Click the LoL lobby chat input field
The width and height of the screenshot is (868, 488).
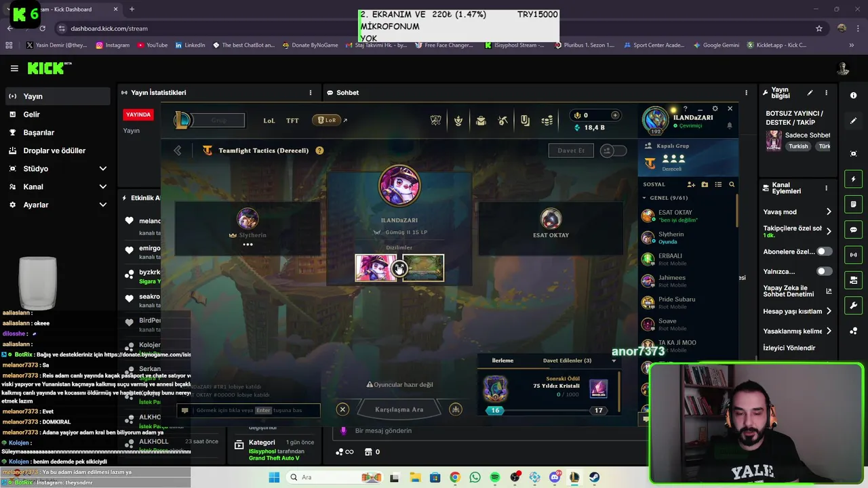click(248, 410)
